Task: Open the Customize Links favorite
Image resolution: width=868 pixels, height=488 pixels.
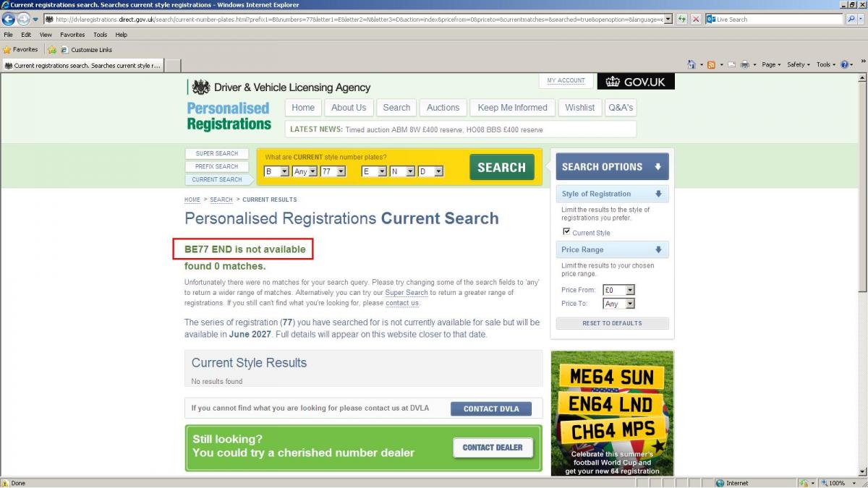Action: tap(86, 50)
